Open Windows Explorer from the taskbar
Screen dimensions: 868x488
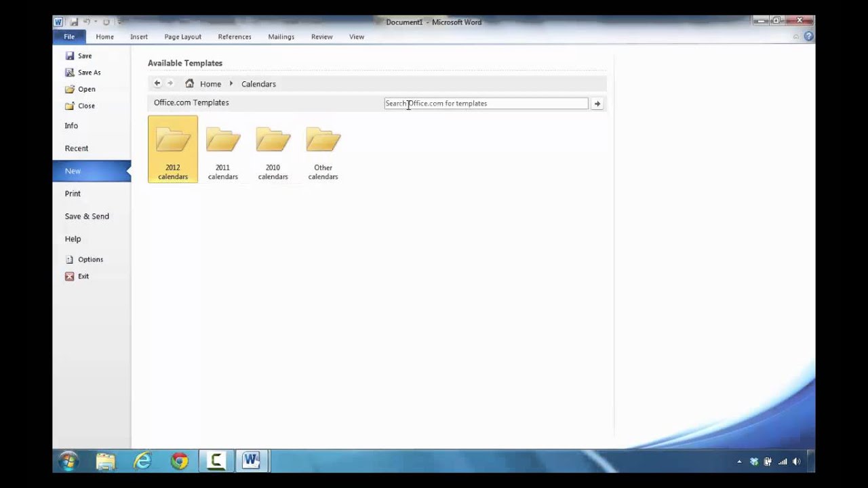coord(106,461)
